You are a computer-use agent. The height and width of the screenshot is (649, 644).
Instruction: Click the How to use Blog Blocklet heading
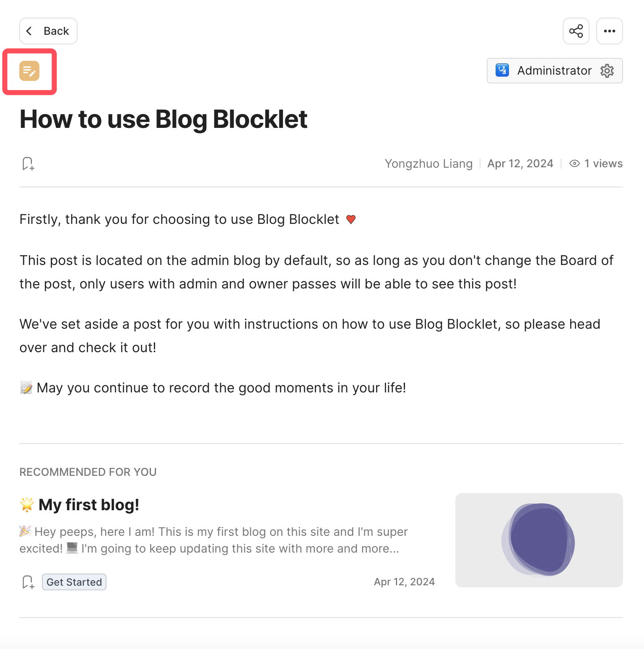pyautogui.click(x=164, y=119)
